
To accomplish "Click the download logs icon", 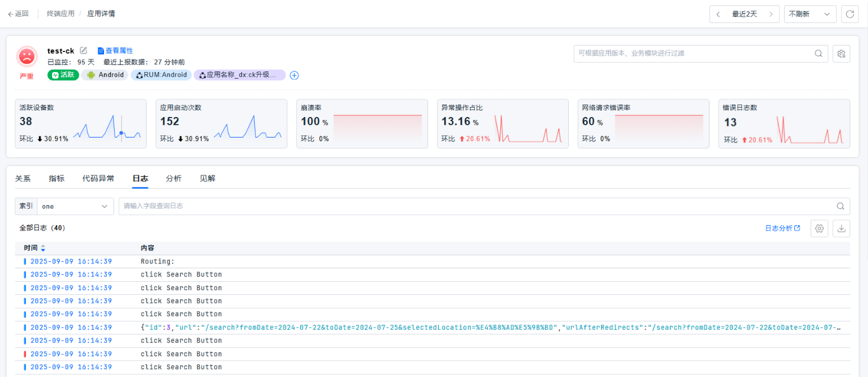I will tap(841, 228).
